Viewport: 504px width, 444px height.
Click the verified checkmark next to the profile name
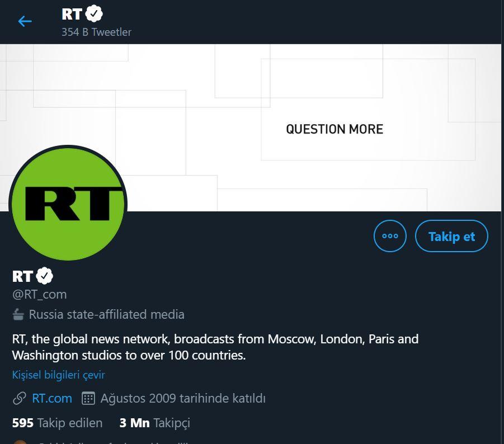point(44,275)
